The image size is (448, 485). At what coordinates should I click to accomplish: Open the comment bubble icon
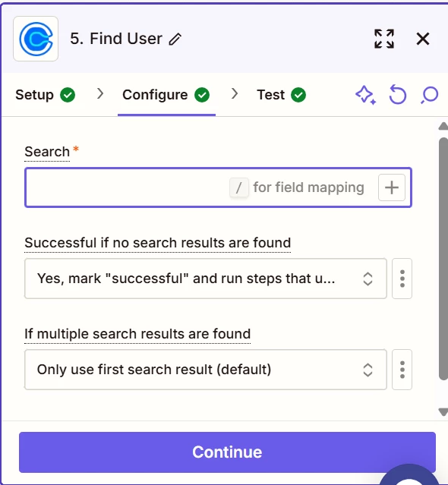pos(430,95)
